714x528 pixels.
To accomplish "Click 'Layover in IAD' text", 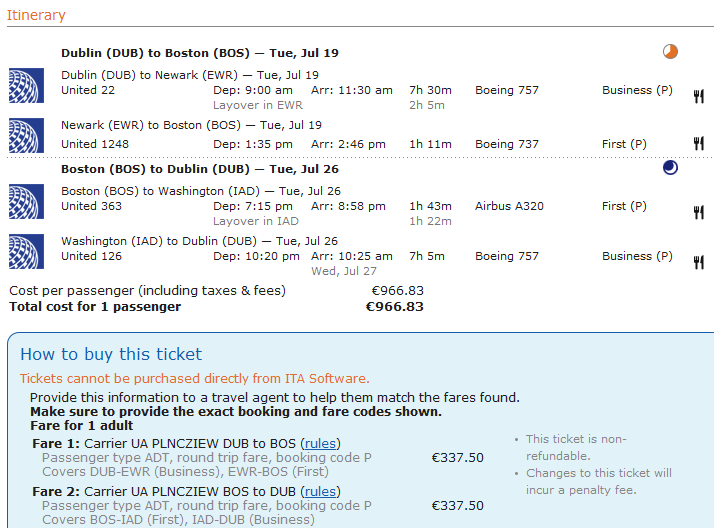I will point(256,221).
